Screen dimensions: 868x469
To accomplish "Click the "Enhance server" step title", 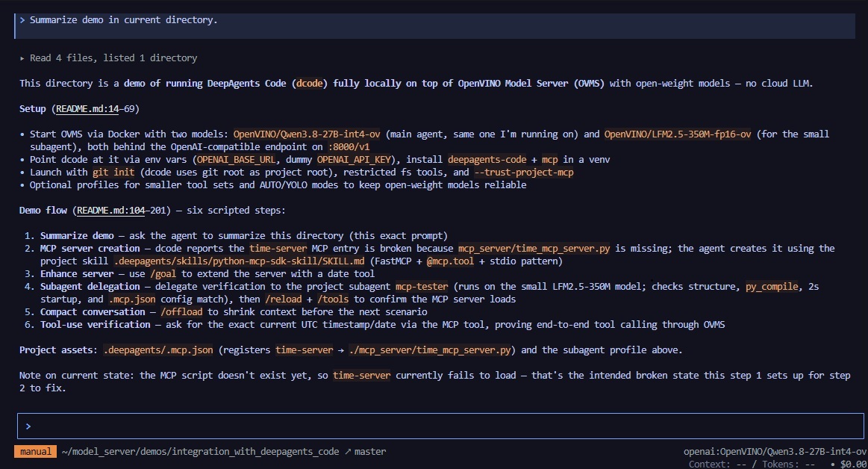I will [77, 273].
